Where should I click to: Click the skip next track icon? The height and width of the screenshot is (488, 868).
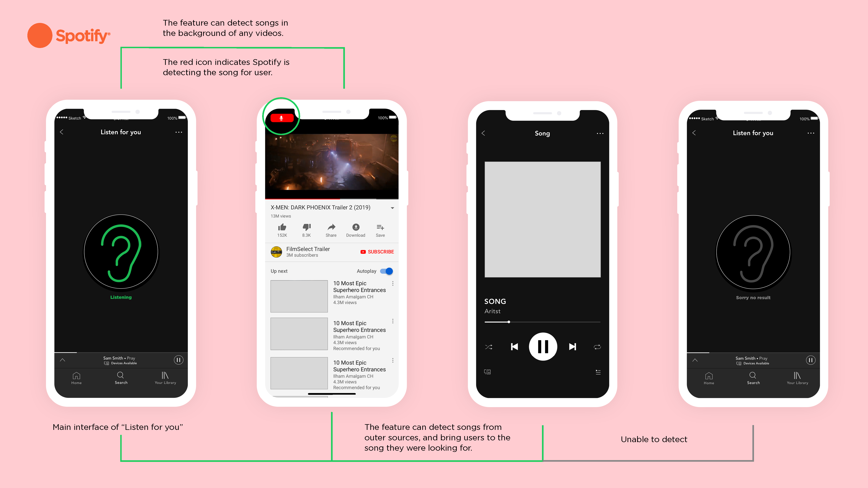click(x=572, y=346)
